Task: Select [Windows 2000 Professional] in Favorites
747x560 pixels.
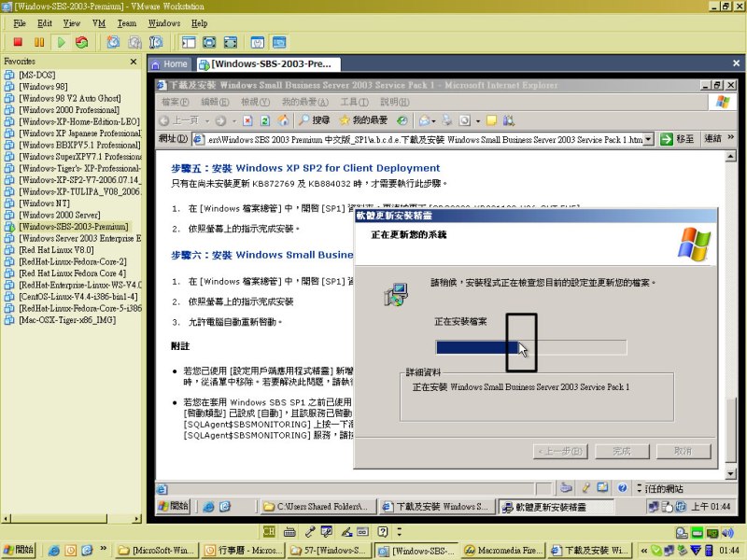Action: [69, 110]
